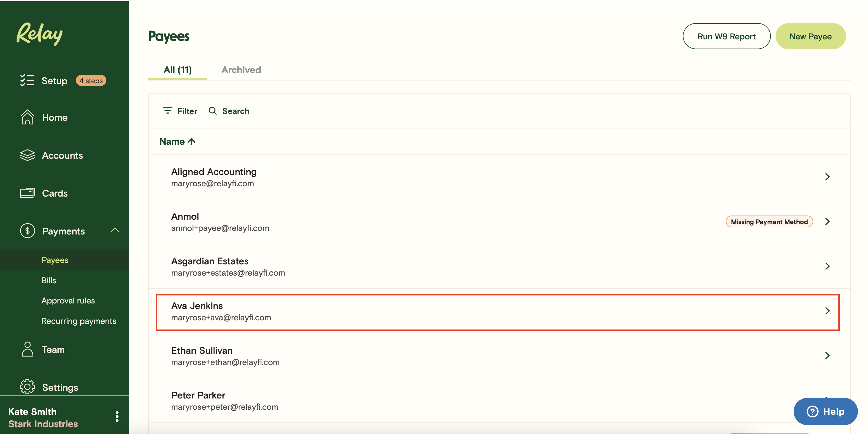The image size is (868, 434).
Task: Select the All (11) tab
Action: [177, 70]
